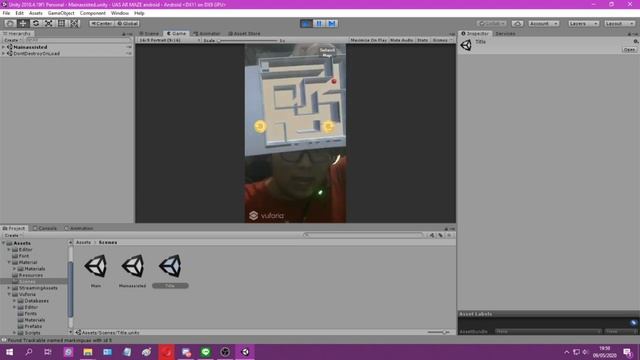This screenshot has width=640, height=360.
Task: Open the 16:9 Portrait aspect dropdown
Action: click(x=168, y=40)
